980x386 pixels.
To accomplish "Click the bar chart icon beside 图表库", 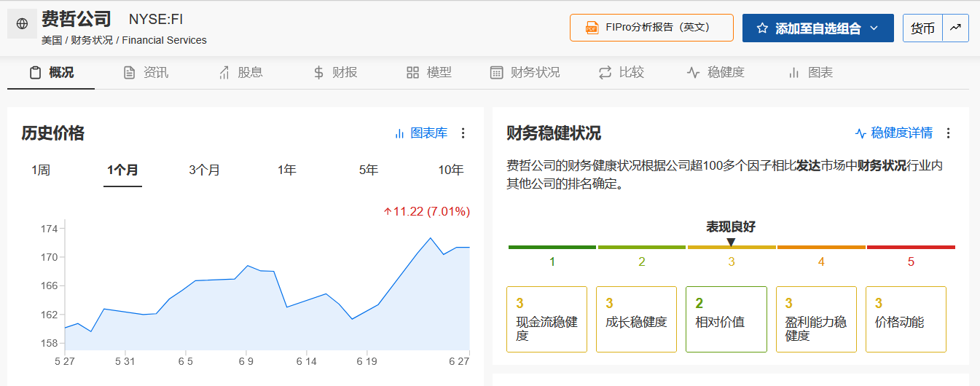I will coord(399,133).
